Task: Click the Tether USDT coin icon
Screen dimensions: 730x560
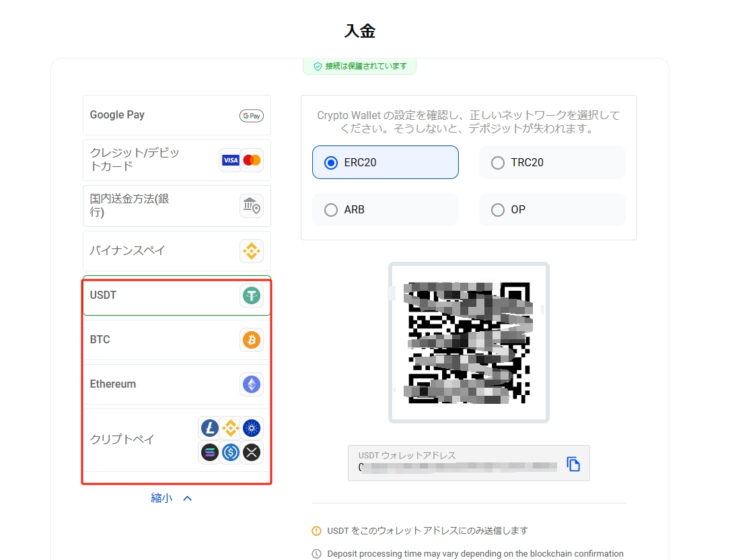Action: pos(252,295)
